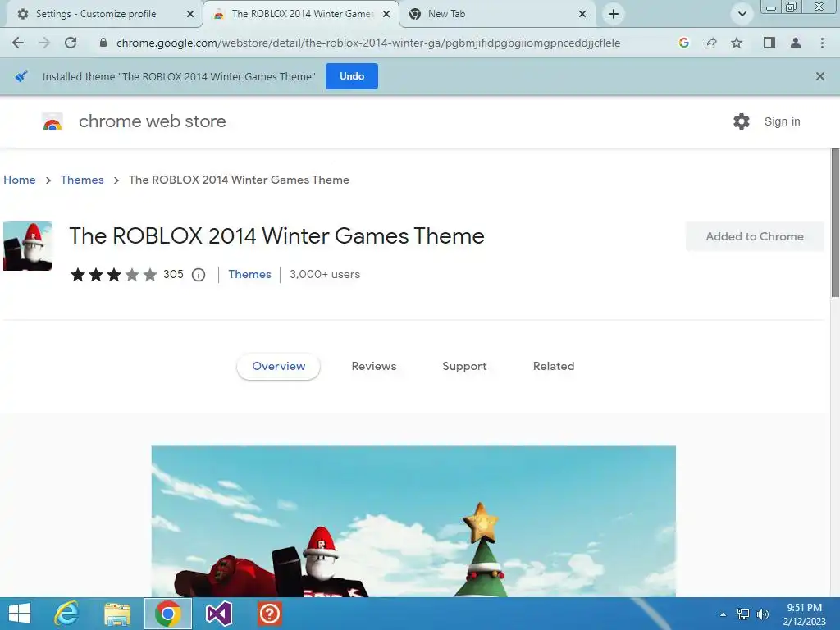Open the orange help icon in taskbar
This screenshot has width=840, height=630.
click(x=269, y=614)
